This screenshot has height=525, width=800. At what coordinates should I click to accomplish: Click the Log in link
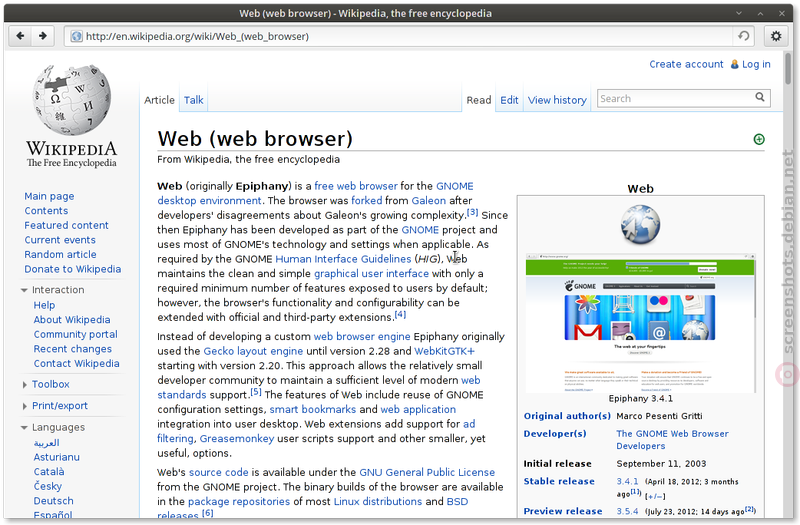click(756, 64)
